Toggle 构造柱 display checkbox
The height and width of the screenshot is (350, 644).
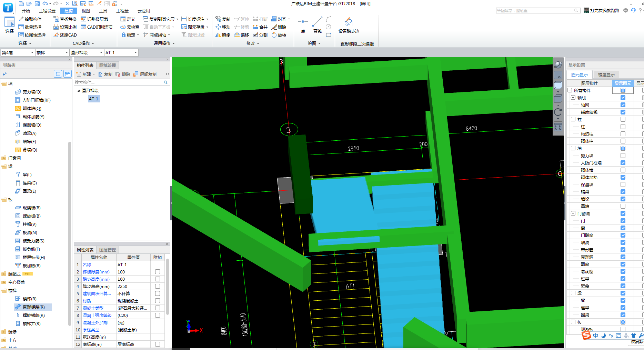[623, 134]
